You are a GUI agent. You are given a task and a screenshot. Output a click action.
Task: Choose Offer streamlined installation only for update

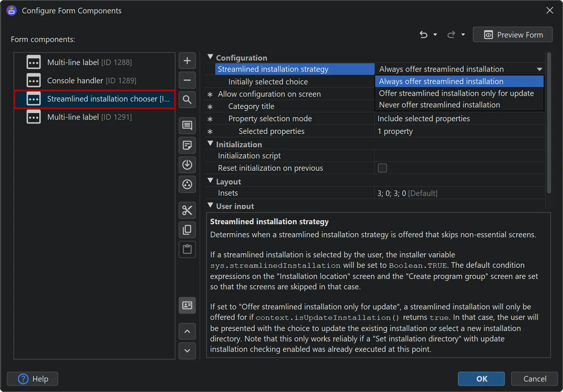click(456, 93)
